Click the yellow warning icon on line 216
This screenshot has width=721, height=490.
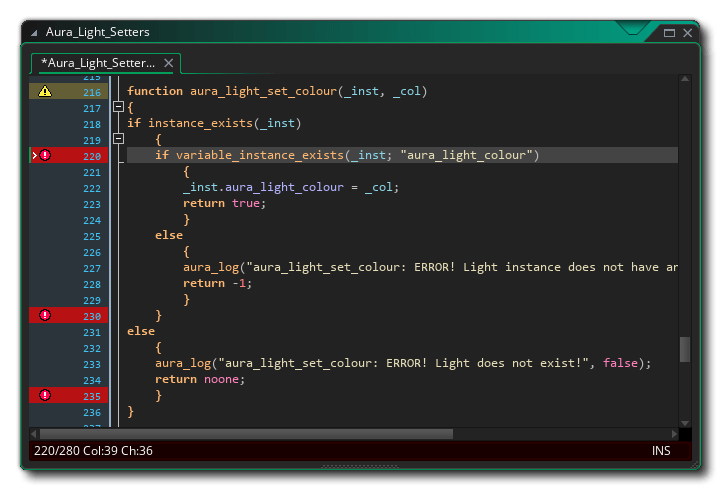tap(45, 91)
